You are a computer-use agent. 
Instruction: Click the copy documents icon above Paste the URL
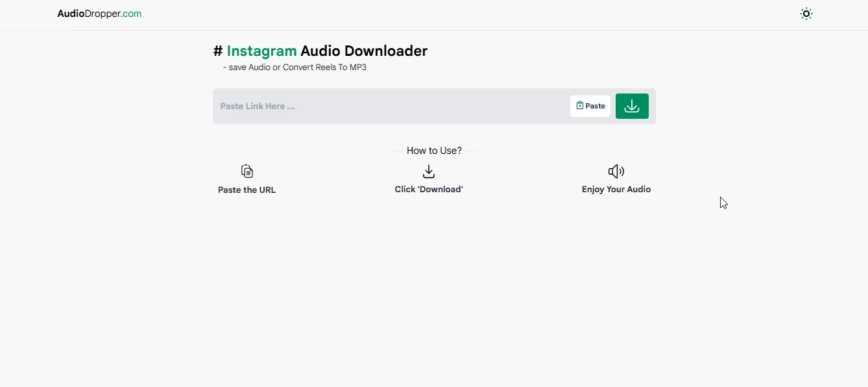tap(247, 171)
